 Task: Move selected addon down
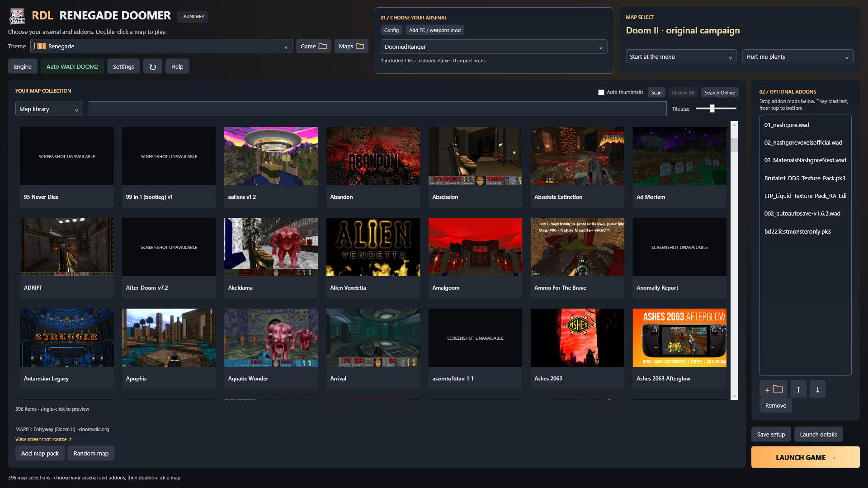[x=817, y=389]
